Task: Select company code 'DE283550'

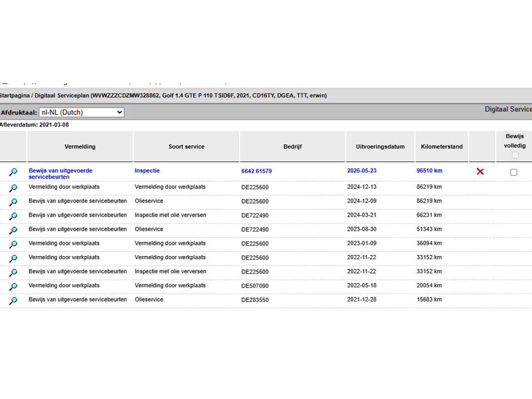Action: tap(255, 300)
